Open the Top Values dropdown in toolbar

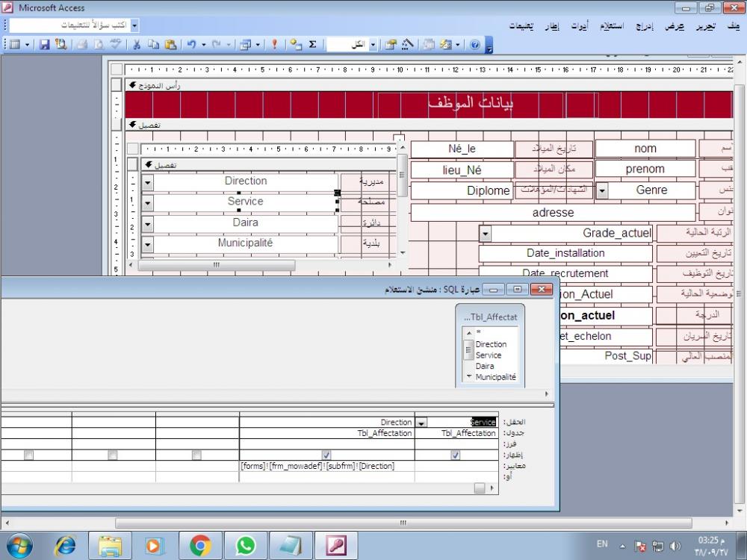(373, 45)
